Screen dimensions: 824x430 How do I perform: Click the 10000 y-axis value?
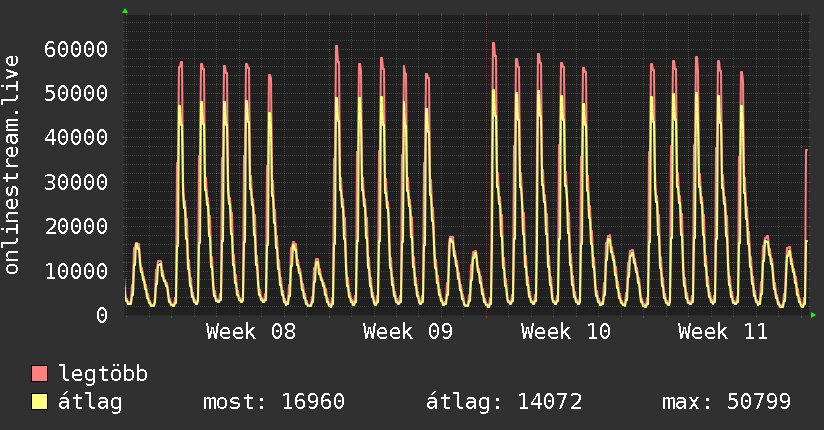(76, 271)
